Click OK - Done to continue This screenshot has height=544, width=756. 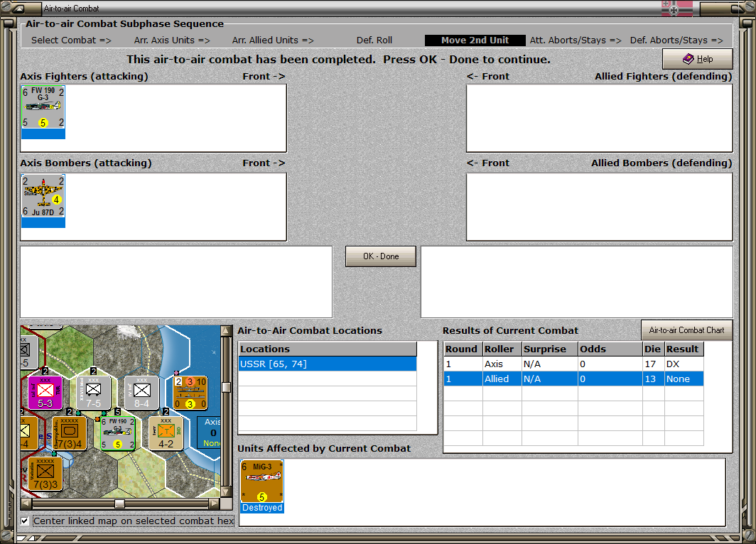click(381, 256)
